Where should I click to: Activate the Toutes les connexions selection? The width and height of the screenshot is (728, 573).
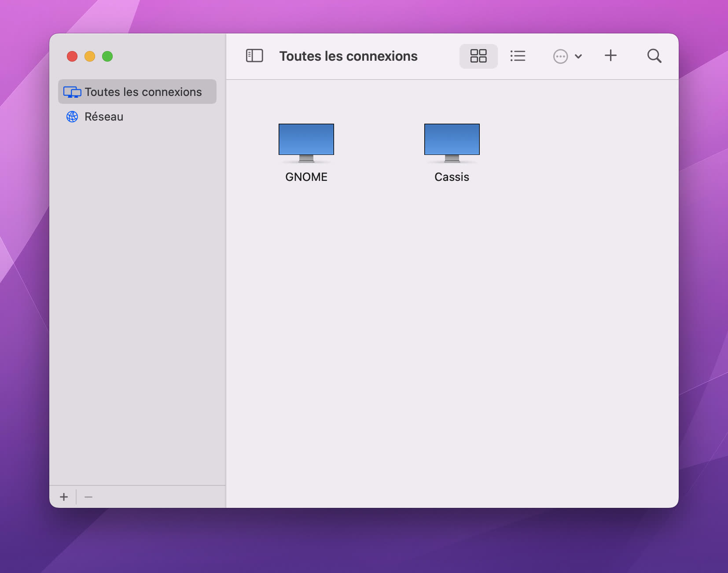click(136, 92)
